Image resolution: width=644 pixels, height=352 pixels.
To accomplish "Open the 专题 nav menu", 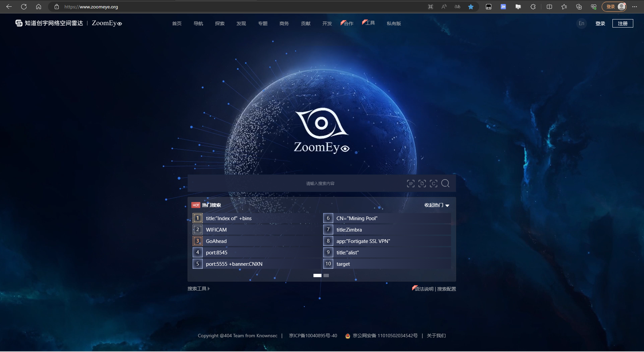I will pos(263,23).
